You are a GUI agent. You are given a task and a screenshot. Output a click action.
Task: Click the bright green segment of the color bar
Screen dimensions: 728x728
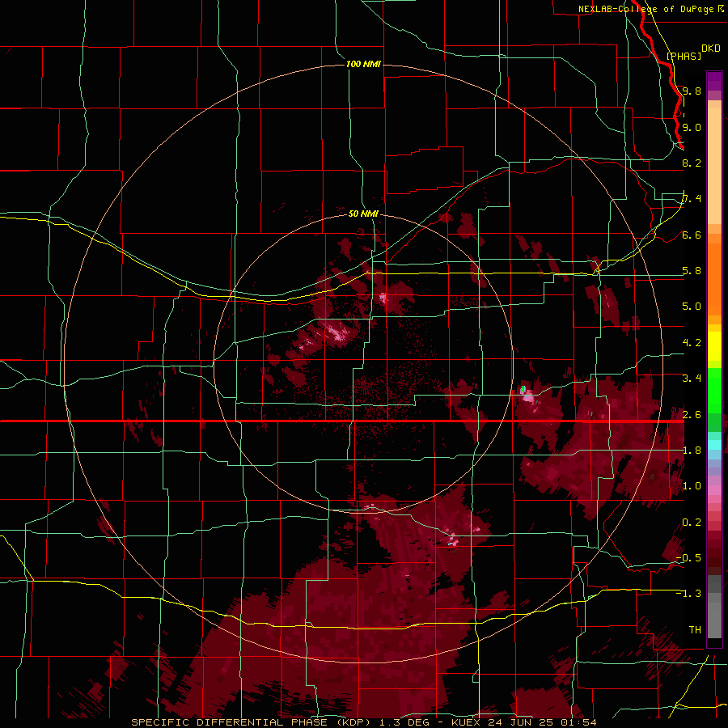pos(714,390)
